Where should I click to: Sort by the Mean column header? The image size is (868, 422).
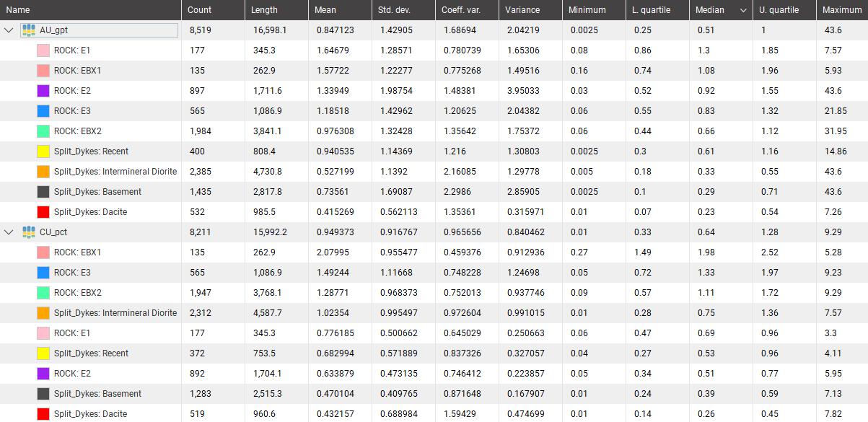(x=339, y=10)
